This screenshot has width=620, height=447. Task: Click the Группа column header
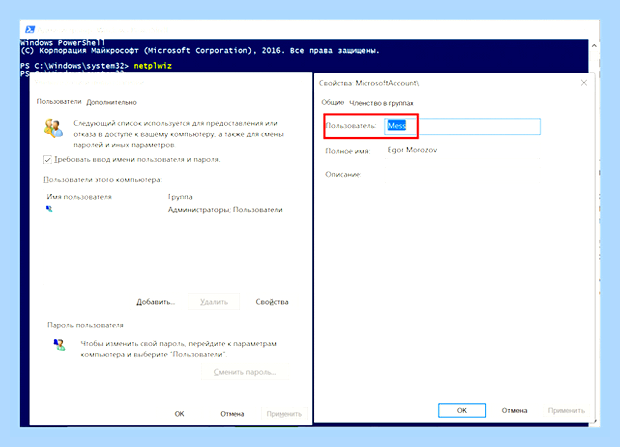(180, 197)
